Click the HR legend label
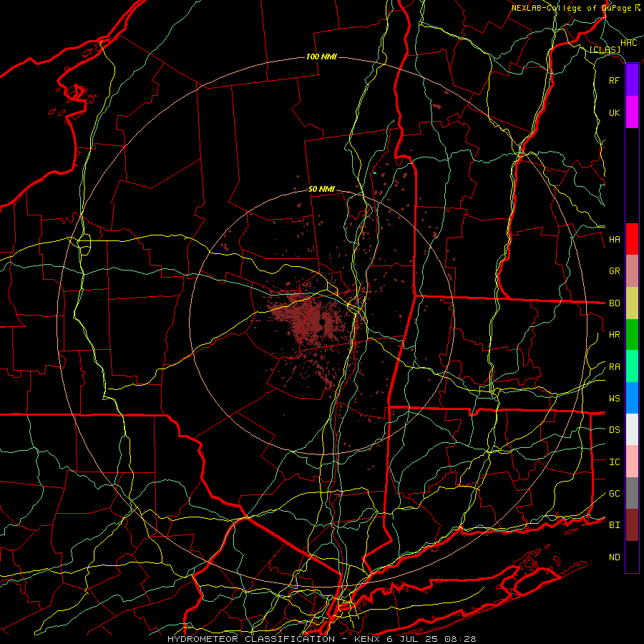 click(x=614, y=335)
